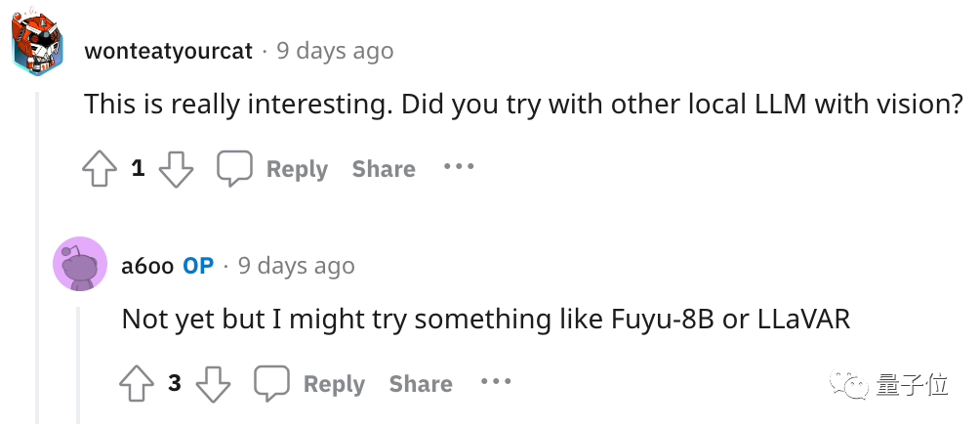
Task: Open the '9 days ago' timestamp on wonteatyourcat's comment
Action: coord(335,51)
